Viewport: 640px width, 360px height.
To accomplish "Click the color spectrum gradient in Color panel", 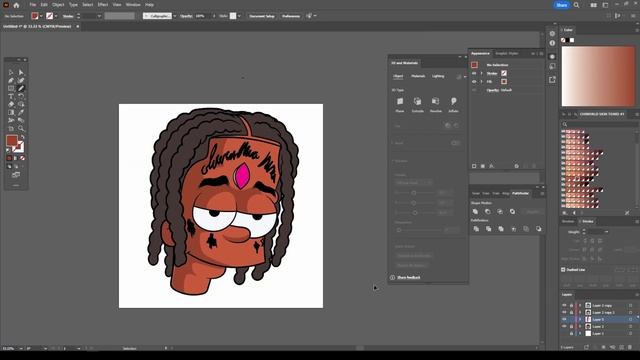I will [598, 76].
